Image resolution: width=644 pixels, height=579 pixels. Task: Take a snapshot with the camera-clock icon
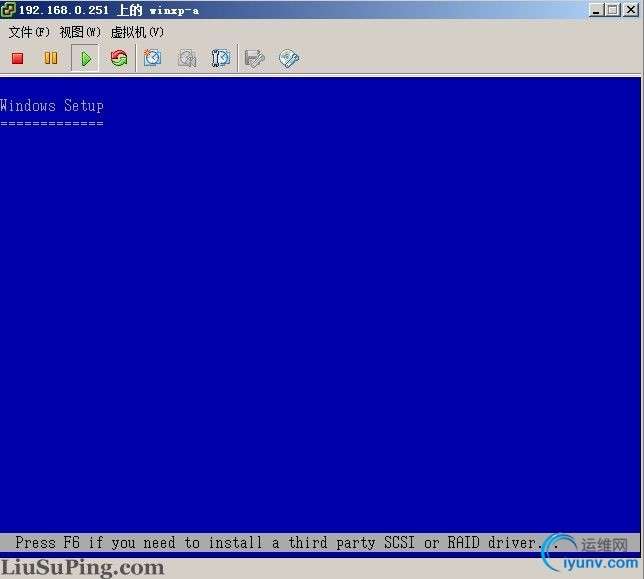pyautogui.click(x=152, y=58)
